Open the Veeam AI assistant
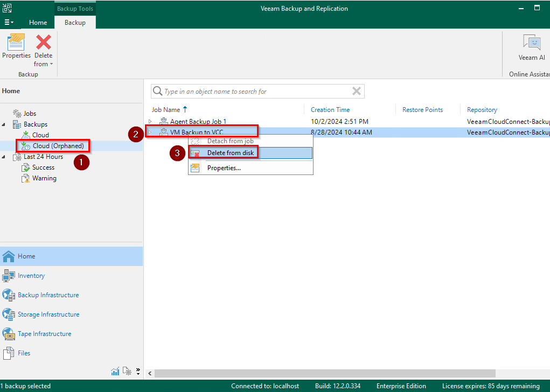 (531, 48)
